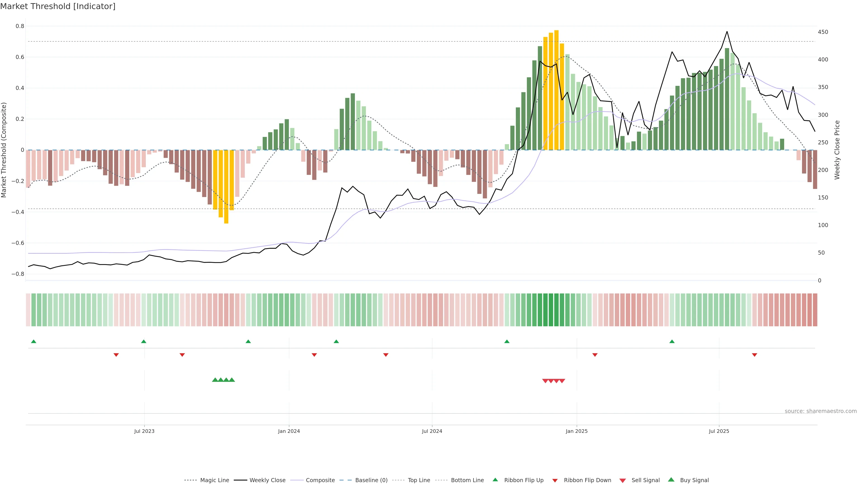
Task: Click the Market Threshold [Indicator] title
Action: [x=58, y=6]
